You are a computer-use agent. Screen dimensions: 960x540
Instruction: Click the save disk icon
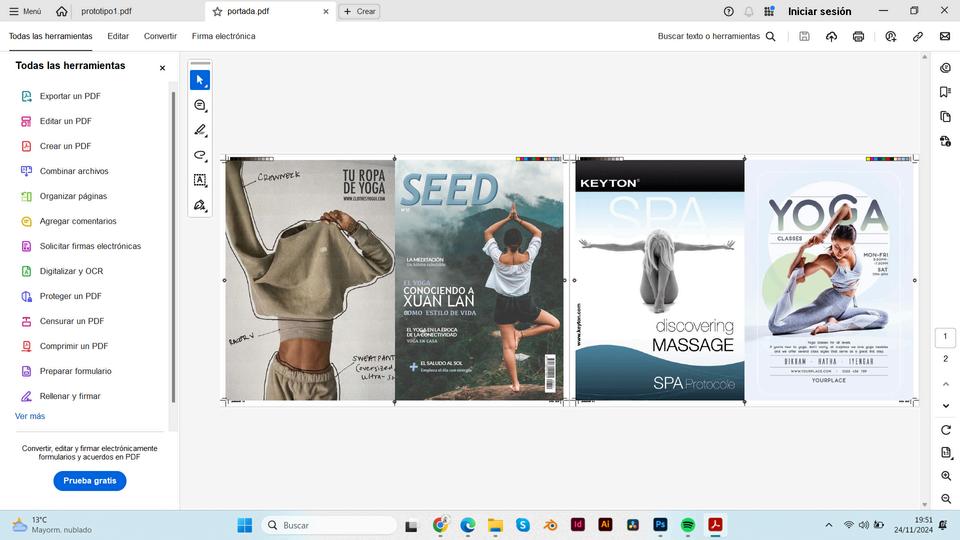click(804, 36)
